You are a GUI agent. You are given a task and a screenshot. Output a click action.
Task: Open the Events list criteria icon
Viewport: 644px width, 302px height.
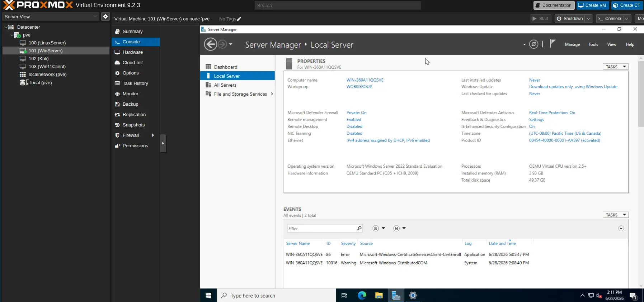[376, 228]
